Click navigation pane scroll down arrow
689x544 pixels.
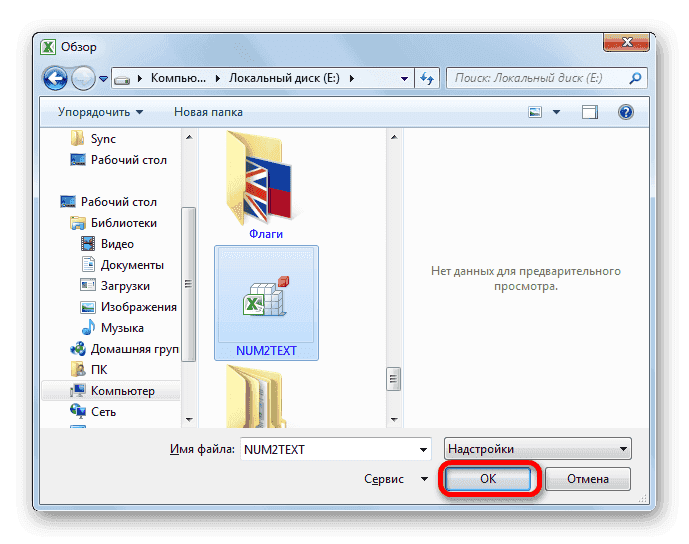click(x=189, y=420)
